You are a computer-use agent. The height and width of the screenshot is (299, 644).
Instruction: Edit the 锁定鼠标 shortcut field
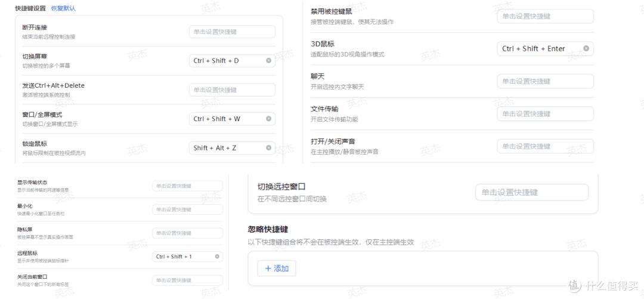(x=232, y=147)
